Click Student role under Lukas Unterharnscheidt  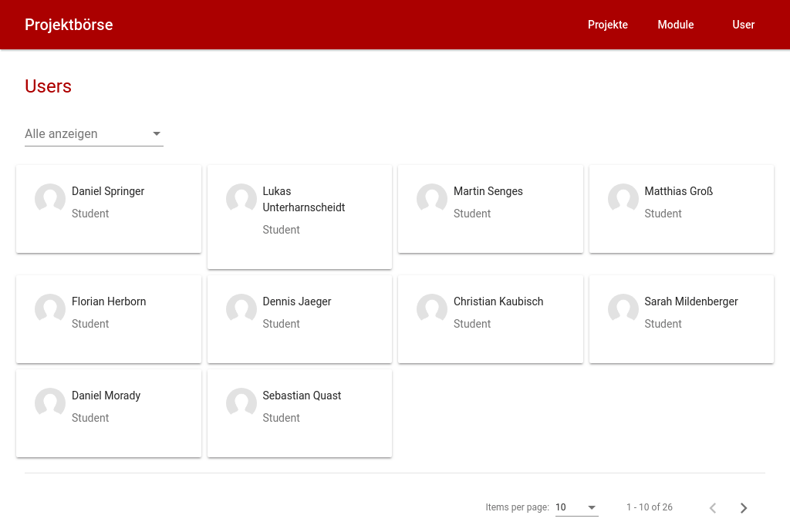(x=281, y=230)
